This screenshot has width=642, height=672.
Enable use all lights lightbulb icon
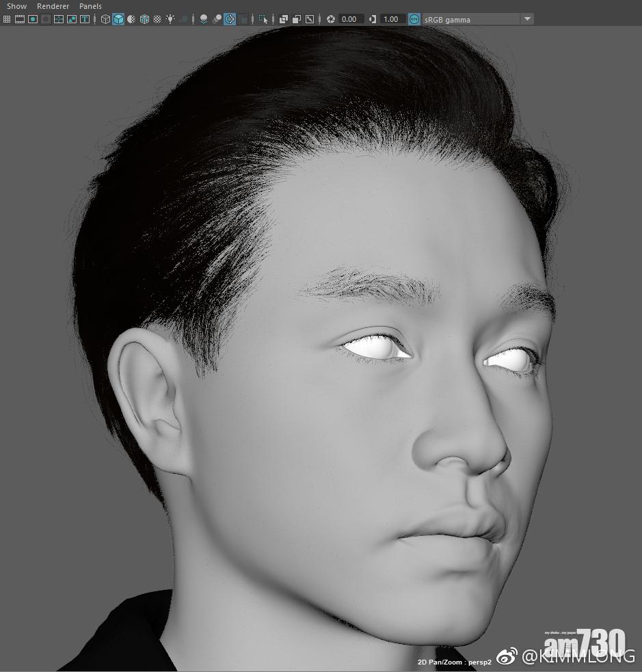coord(170,19)
